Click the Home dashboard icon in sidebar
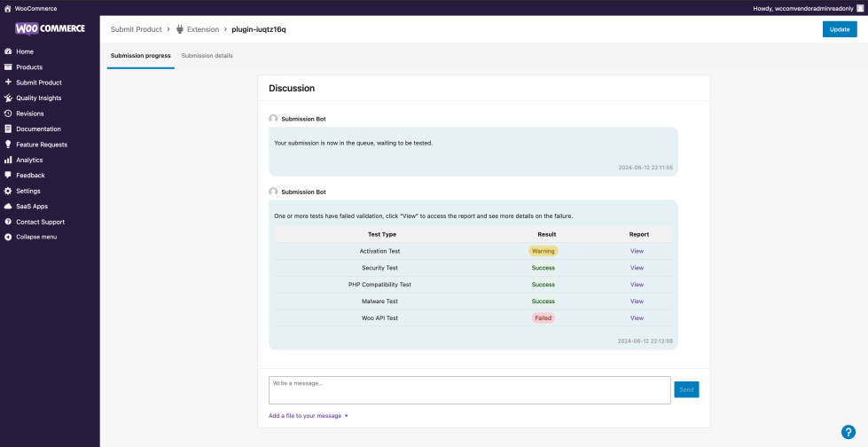868x447 pixels. (x=8, y=51)
